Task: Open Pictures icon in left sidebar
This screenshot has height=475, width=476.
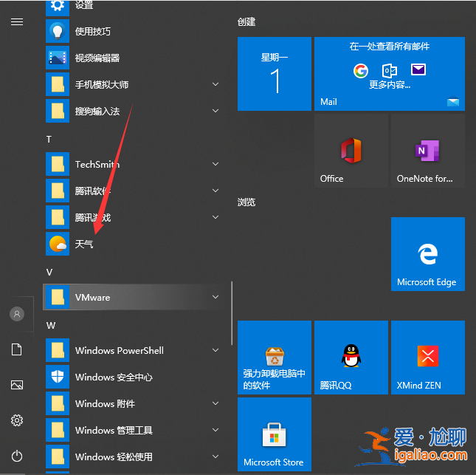Action: (17, 385)
